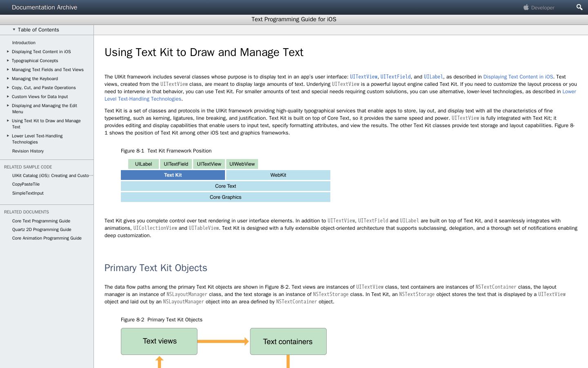Click the UILabel box in Figure 8-1
Screen dimensions: 588x368
(x=143, y=164)
